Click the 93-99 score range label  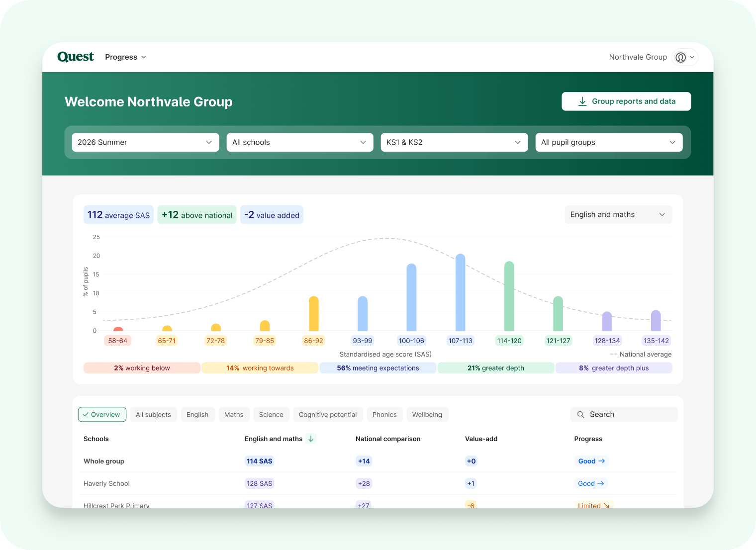tap(363, 341)
